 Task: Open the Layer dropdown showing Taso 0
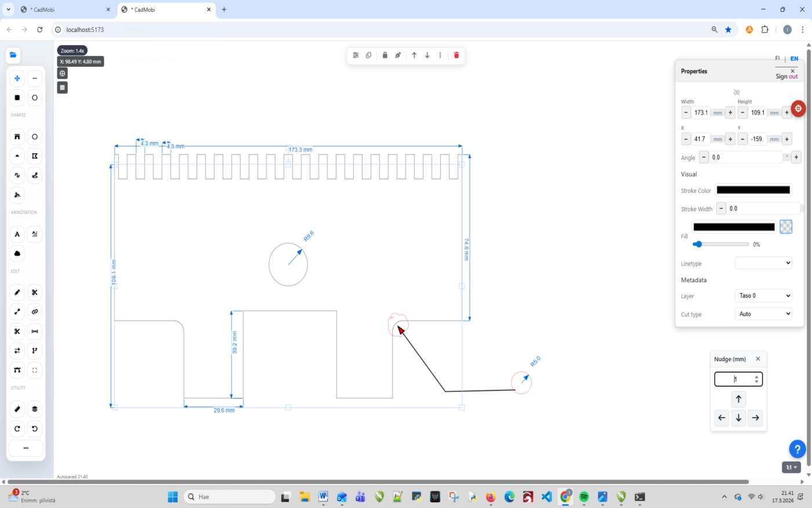[763, 296]
